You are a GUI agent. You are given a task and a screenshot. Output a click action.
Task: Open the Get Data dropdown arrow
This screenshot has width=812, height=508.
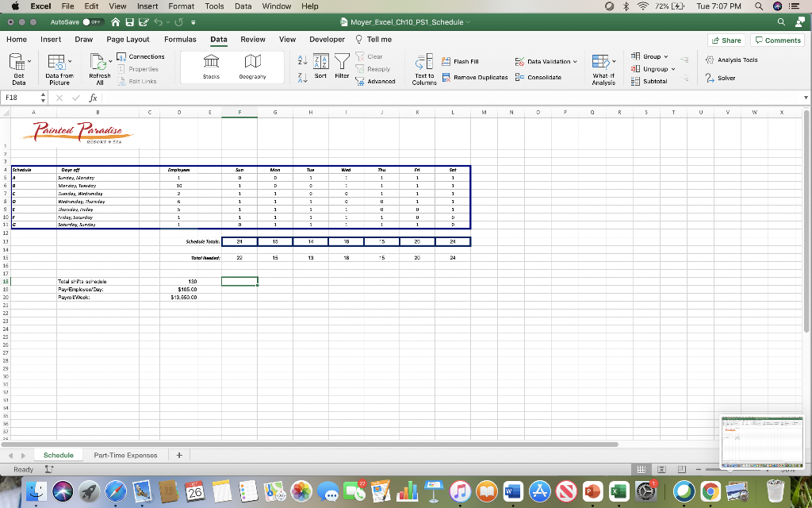pyautogui.click(x=29, y=61)
